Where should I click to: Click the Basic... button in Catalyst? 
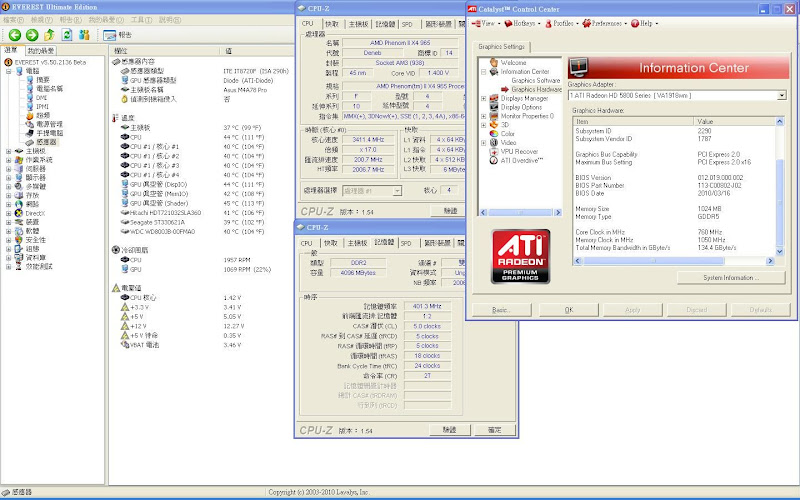point(502,310)
